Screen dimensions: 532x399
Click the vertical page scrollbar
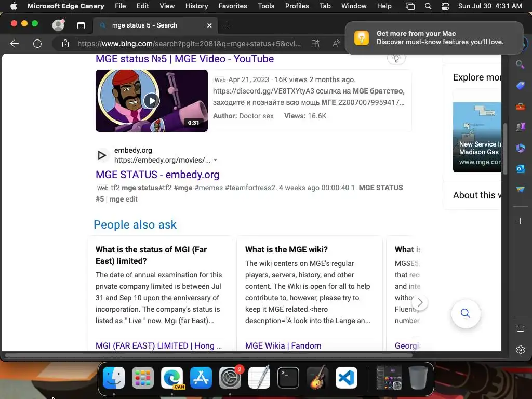[505, 149]
